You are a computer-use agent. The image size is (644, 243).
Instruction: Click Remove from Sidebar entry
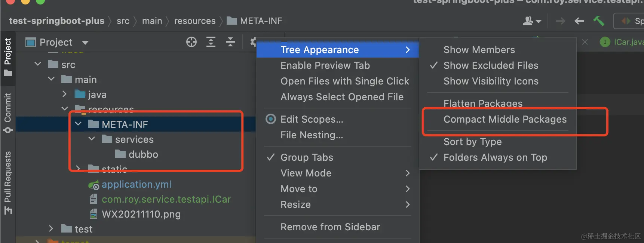tap(330, 227)
